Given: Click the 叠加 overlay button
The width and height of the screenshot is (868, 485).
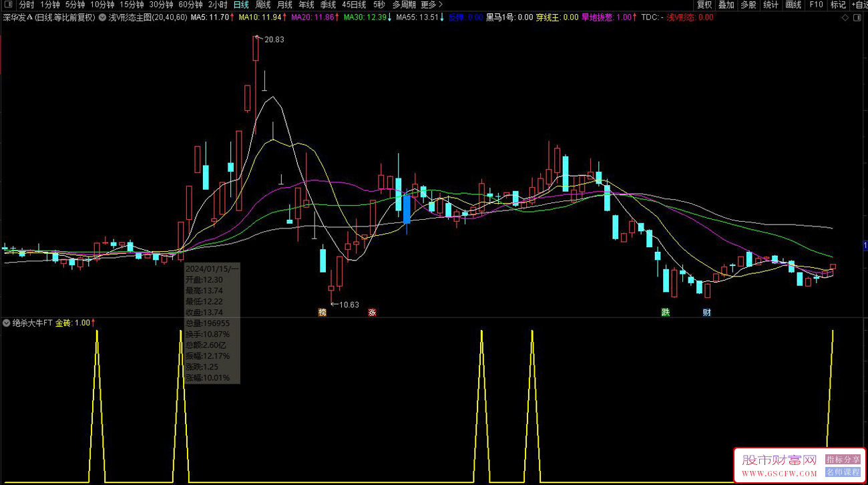Looking at the screenshot, I should 726,5.
